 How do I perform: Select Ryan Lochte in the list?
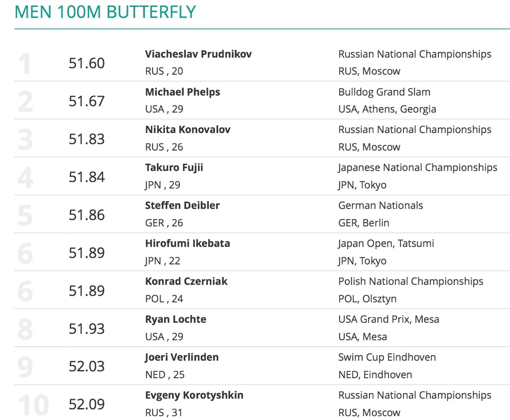(175, 319)
